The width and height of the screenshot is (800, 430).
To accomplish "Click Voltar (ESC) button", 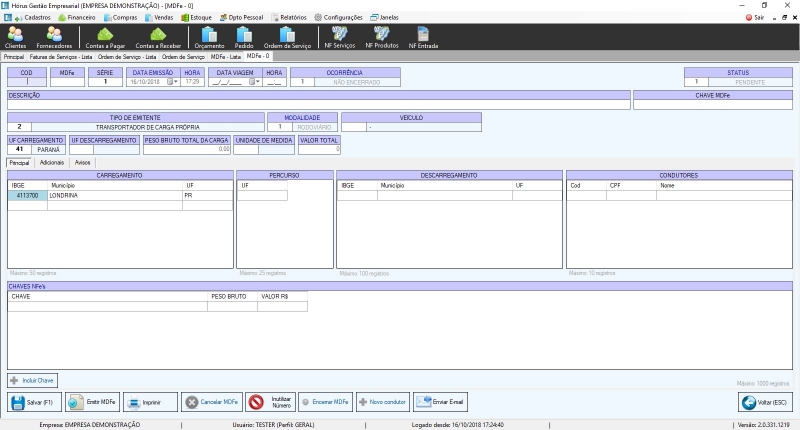I will pyautogui.click(x=765, y=402).
